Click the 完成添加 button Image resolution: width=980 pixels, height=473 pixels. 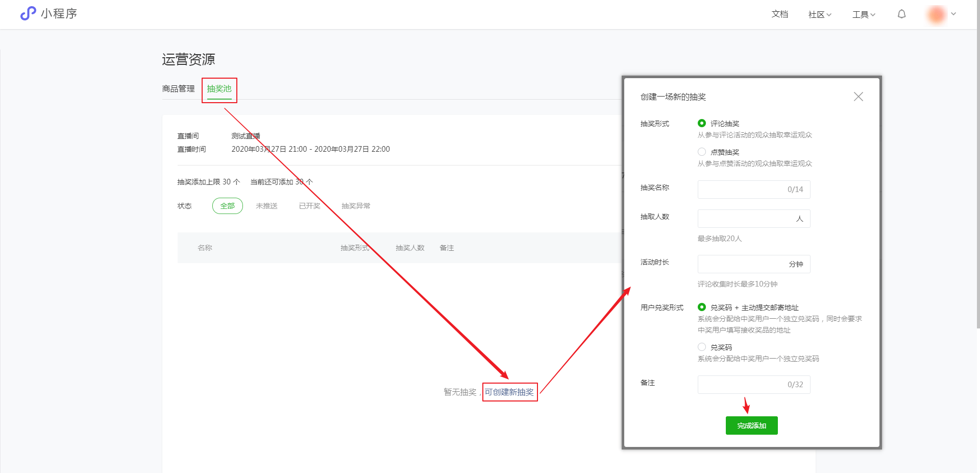click(751, 425)
